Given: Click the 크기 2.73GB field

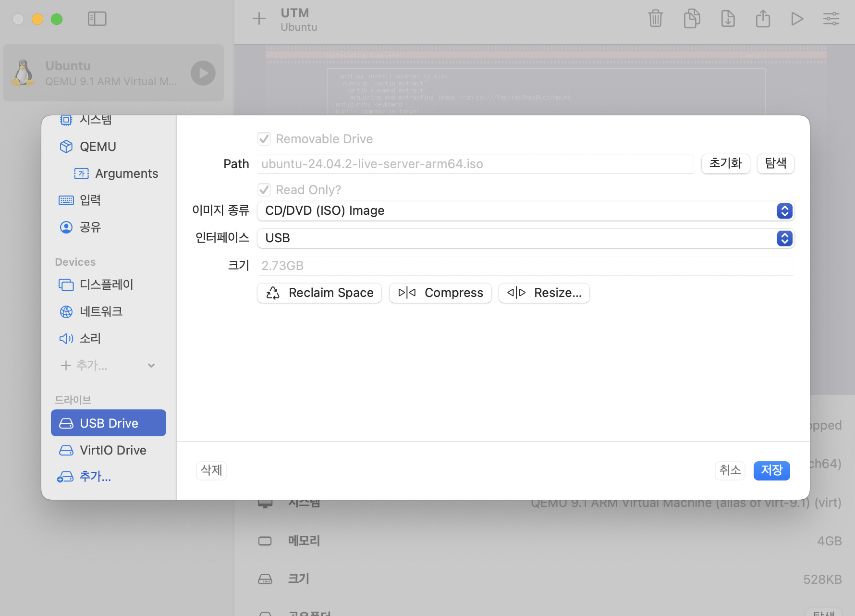Looking at the screenshot, I should pyautogui.click(x=526, y=266).
